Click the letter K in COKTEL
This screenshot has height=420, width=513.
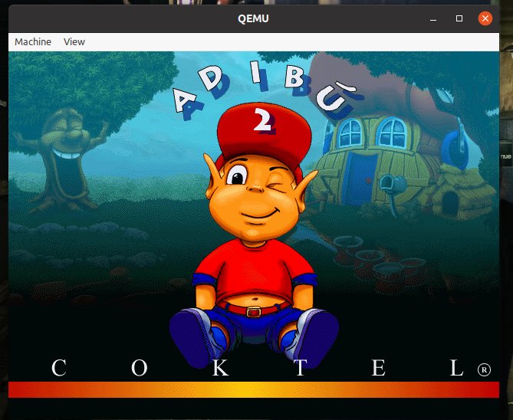pyautogui.click(x=220, y=368)
